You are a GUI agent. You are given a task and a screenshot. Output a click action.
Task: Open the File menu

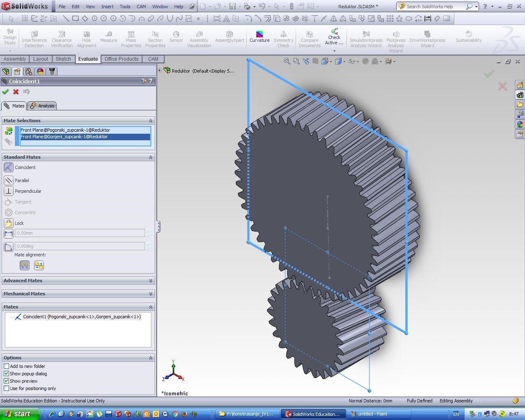(62, 7)
